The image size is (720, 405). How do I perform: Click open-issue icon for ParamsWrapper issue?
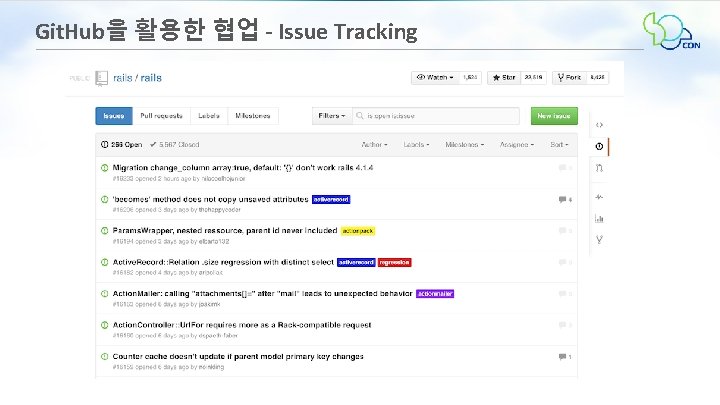(105, 231)
